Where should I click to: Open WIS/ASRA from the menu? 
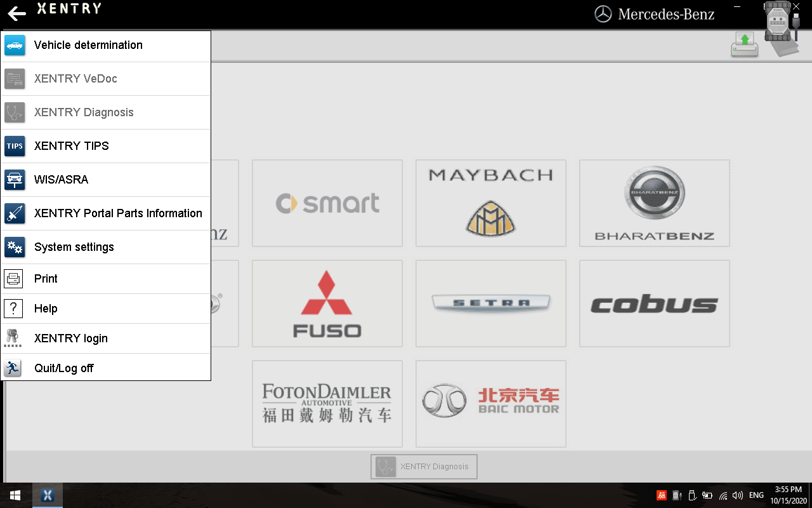click(106, 180)
